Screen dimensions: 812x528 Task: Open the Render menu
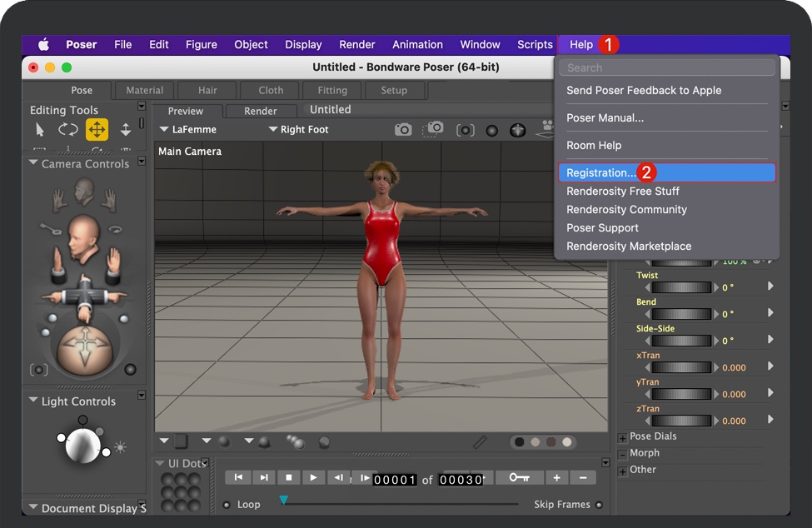click(356, 44)
